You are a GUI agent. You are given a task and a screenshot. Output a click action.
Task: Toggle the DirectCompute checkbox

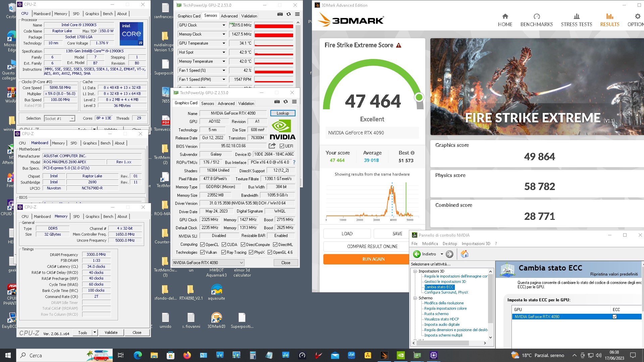pyautogui.click(x=243, y=245)
